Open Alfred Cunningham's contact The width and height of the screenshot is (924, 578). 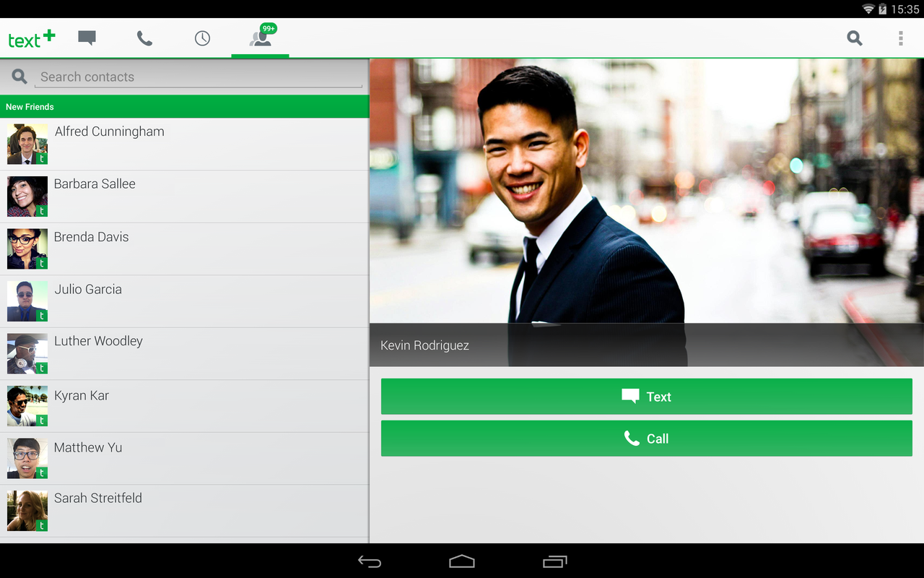coord(184,144)
